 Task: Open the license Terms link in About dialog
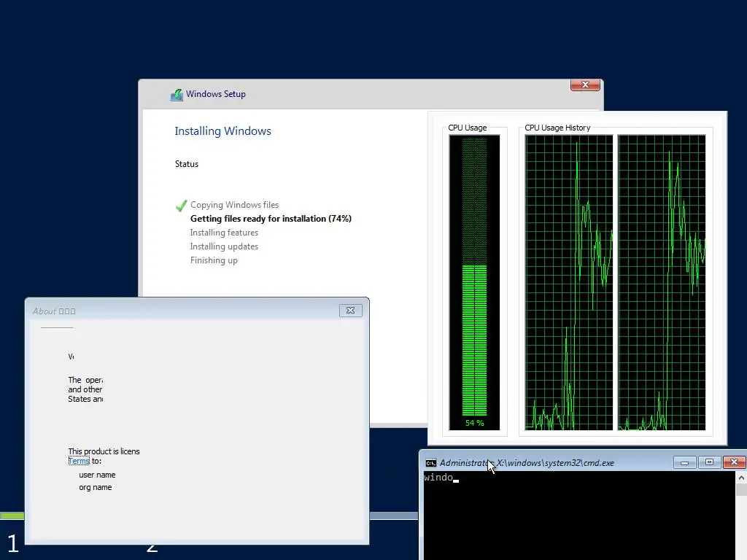79,461
